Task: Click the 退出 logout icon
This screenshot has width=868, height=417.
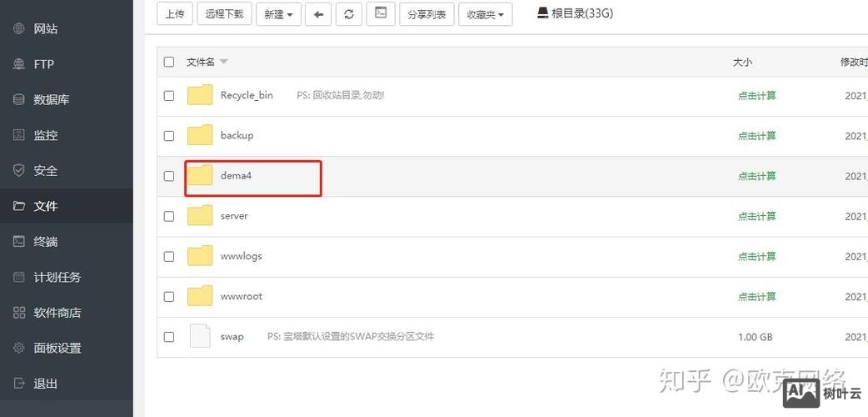Action: (x=19, y=384)
